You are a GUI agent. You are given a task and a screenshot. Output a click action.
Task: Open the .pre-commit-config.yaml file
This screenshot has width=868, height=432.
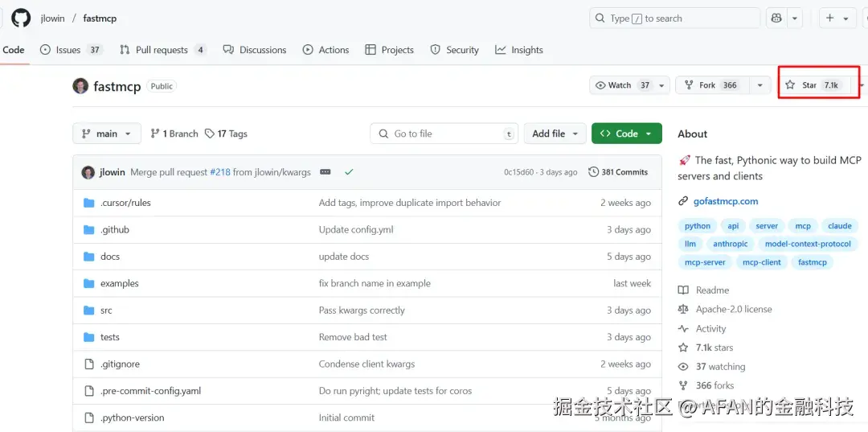pyautogui.click(x=150, y=391)
